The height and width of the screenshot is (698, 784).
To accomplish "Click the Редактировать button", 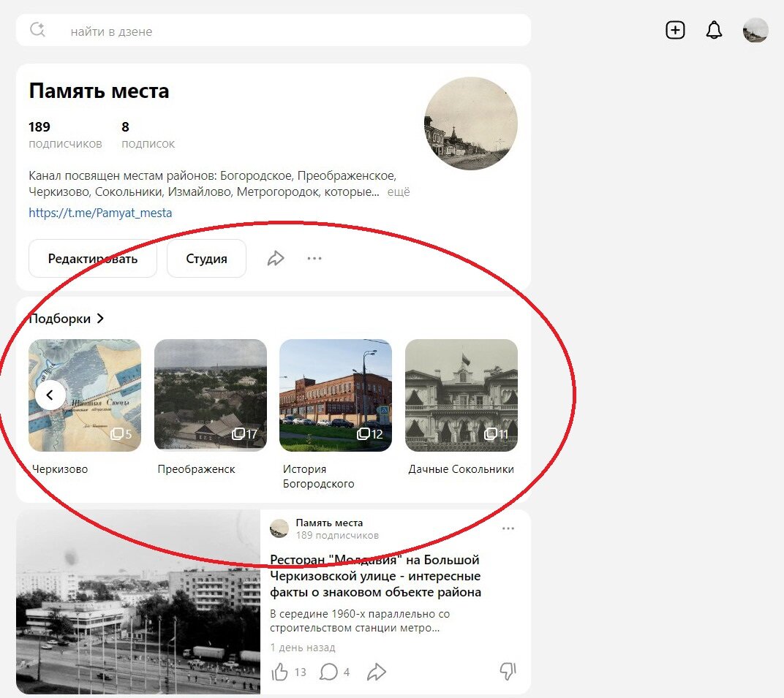I will click(92, 258).
